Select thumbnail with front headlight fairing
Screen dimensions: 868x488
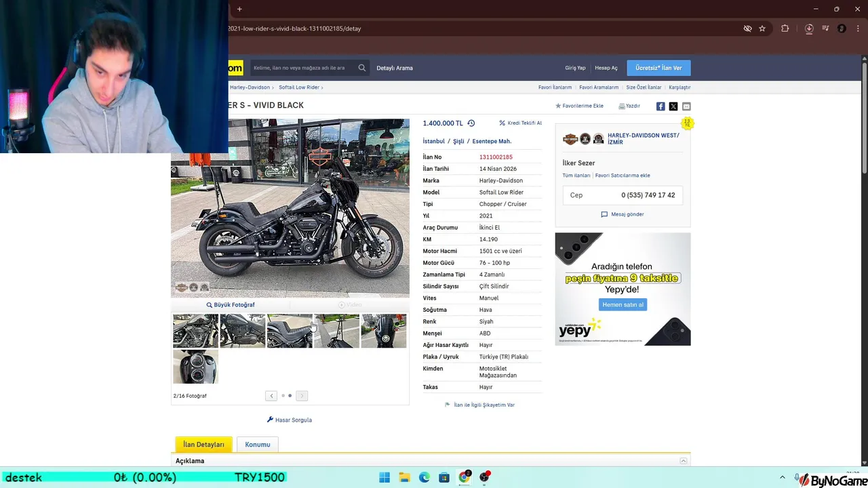click(384, 331)
